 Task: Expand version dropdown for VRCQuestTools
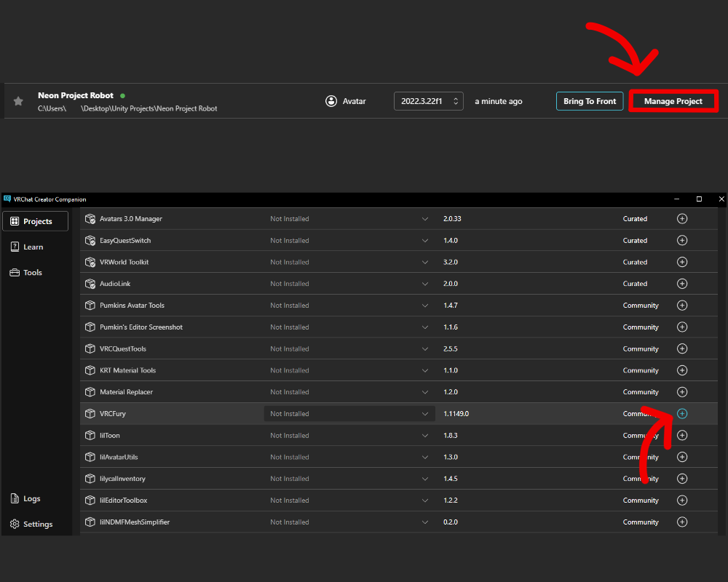point(425,348)
